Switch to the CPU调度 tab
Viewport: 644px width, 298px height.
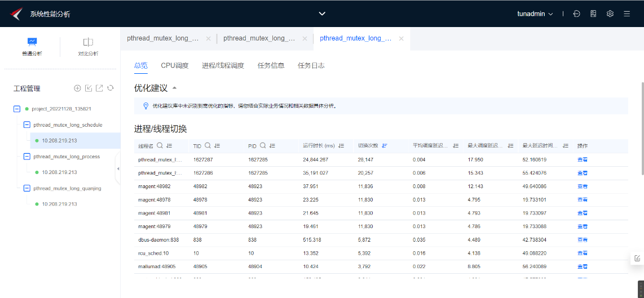pos(175,66)
